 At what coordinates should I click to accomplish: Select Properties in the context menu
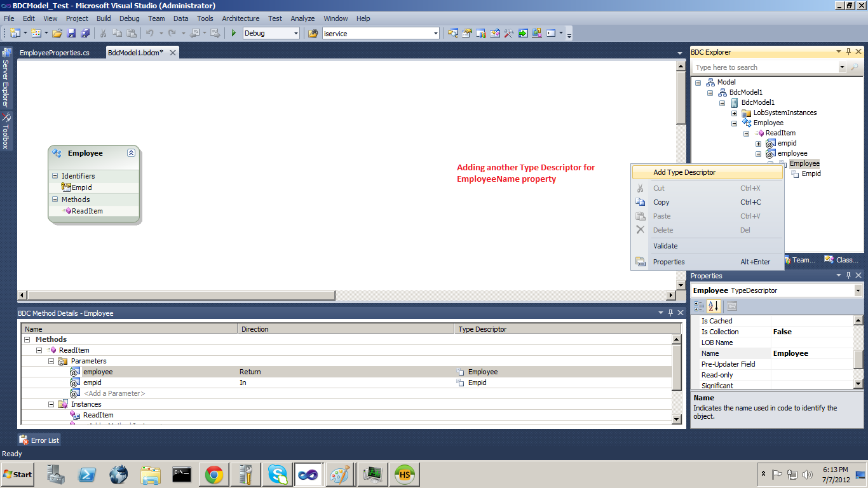[707, 262]
